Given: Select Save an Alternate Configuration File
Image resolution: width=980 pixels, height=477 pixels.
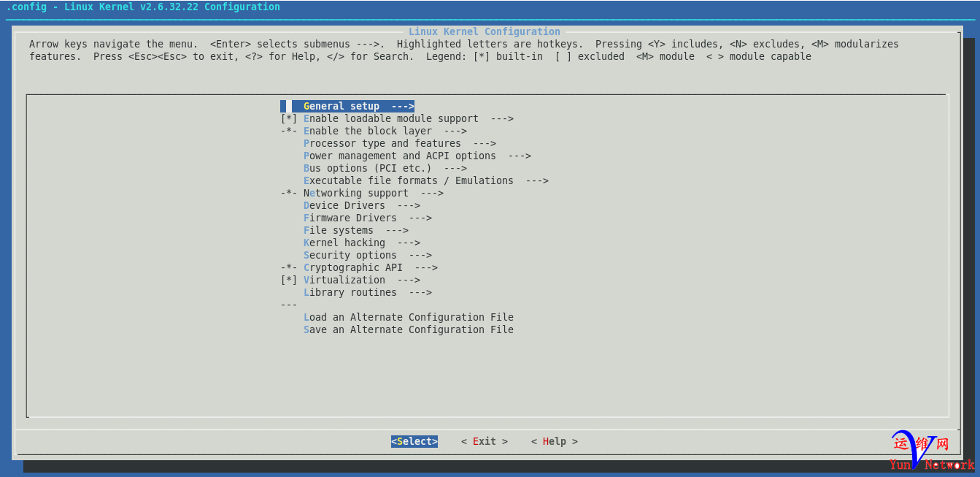Looking at the screenshot, I should (409, 329).
